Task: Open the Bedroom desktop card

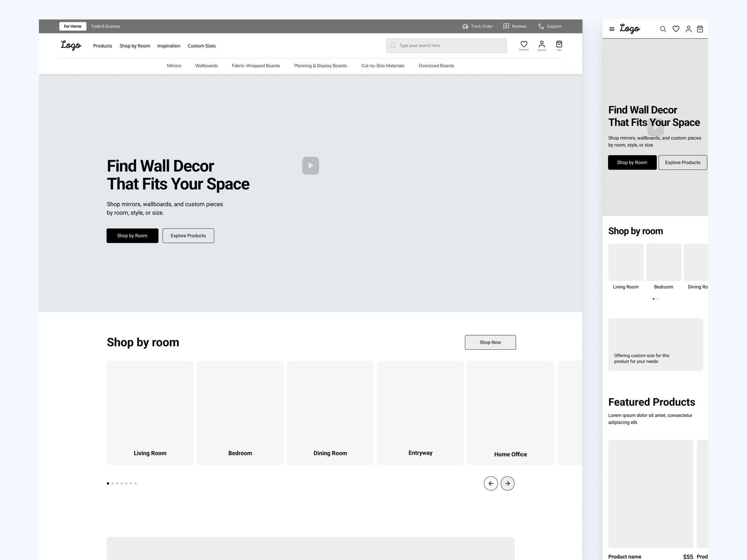Action: point(240,413)
